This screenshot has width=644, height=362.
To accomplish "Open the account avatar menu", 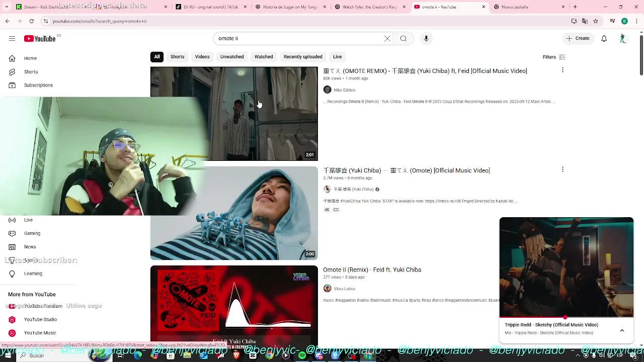I will [x=623, y=39].
